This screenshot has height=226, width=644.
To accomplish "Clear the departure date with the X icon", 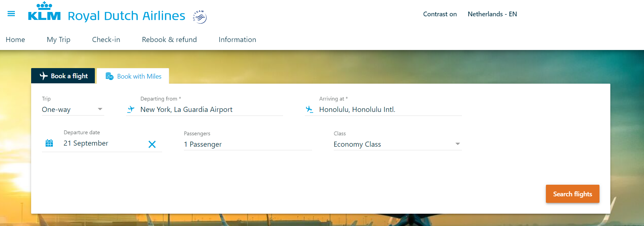I will point(152,144).
